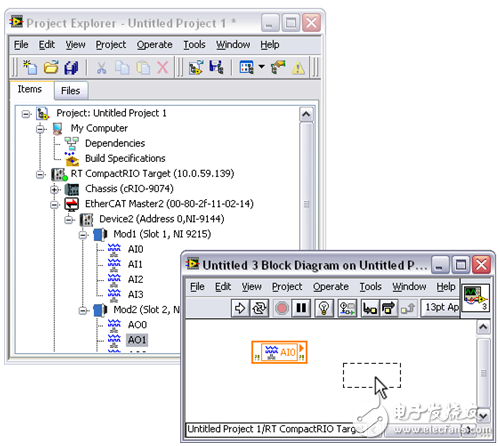The image size is (500, 446).
Task: Select AI0 channel under Mod1
Action: (x=135, y=249)
